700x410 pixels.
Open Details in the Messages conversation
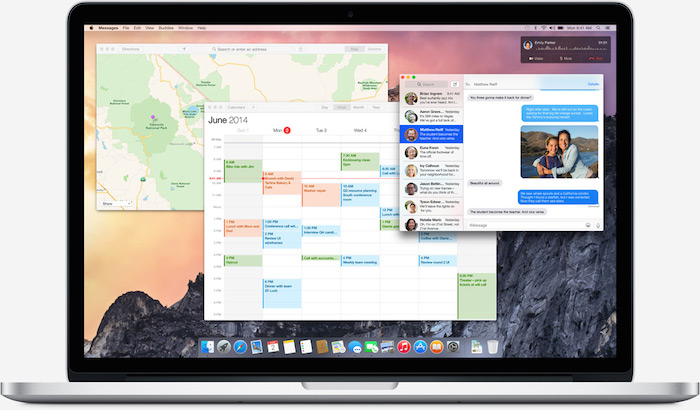[x=593, y=84]
